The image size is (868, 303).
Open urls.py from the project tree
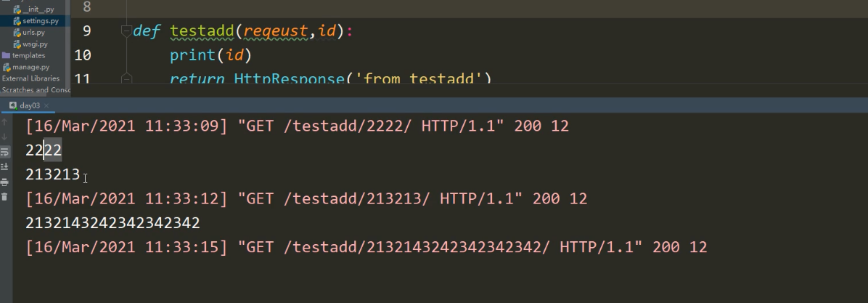click(33, 33)
